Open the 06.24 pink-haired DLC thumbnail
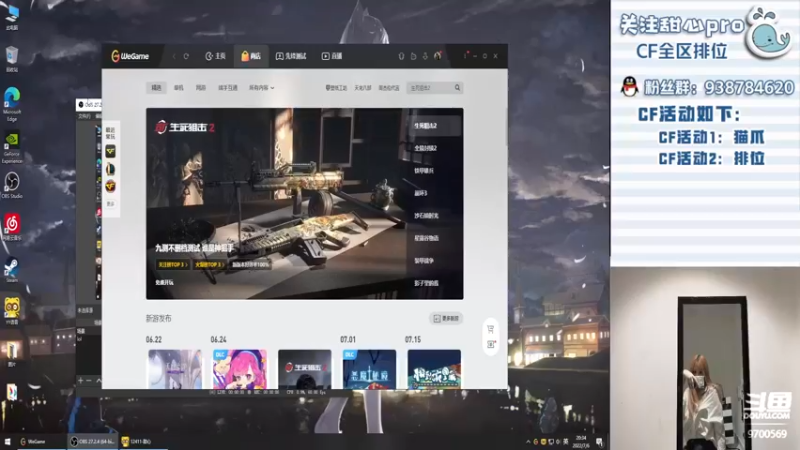Viewport: 800px width, 450px height. (x=239, y=369)
